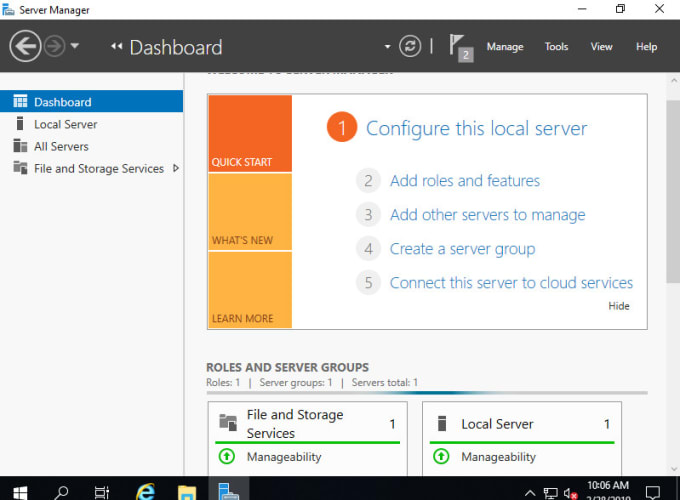Click the step 4 number circle
Screen dimensions: 680x500
click(x=368, y=249)
